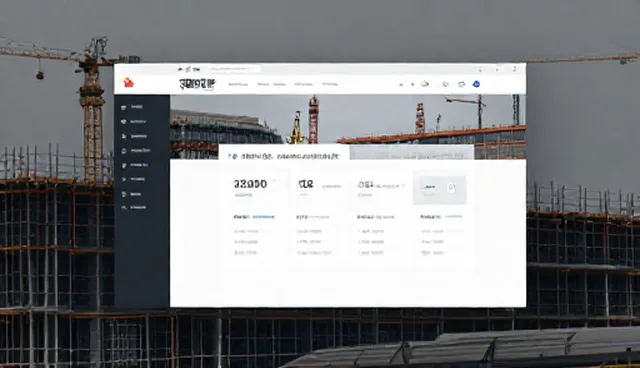640x368 pixels.
Task: Open the blue round icon in the header
Action: [476, 84]
